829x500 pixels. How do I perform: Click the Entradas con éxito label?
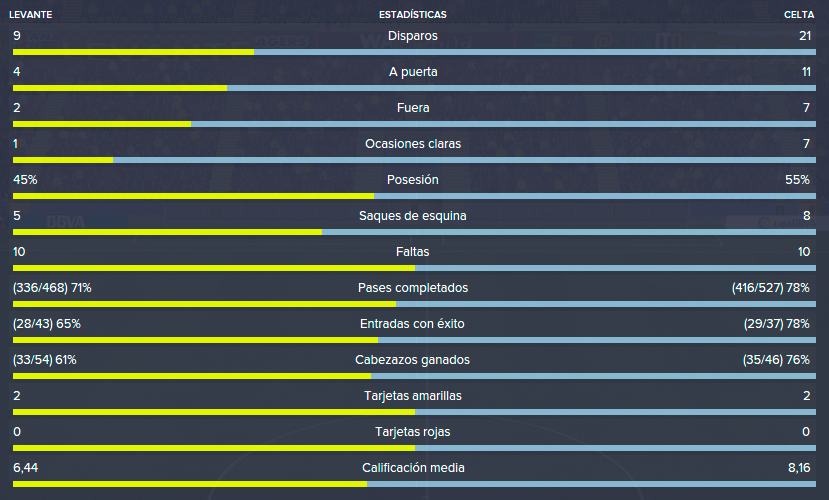pos(412,323)
